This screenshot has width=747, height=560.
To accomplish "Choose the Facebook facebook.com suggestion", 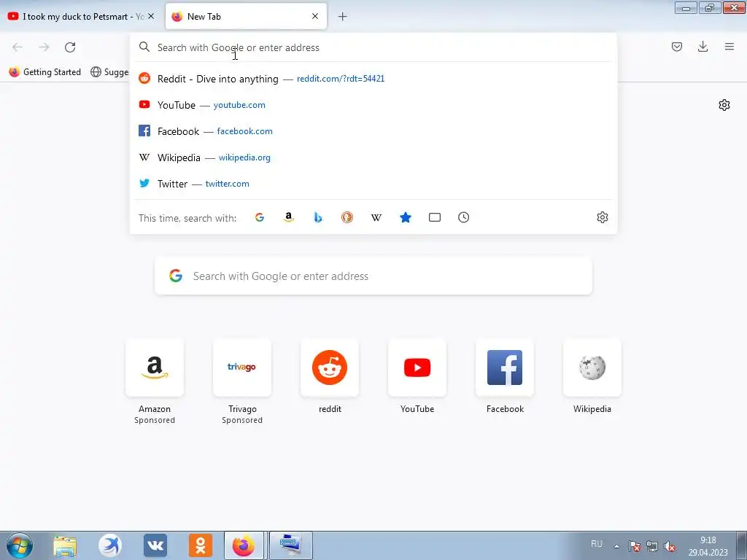I will click(373, 131).
